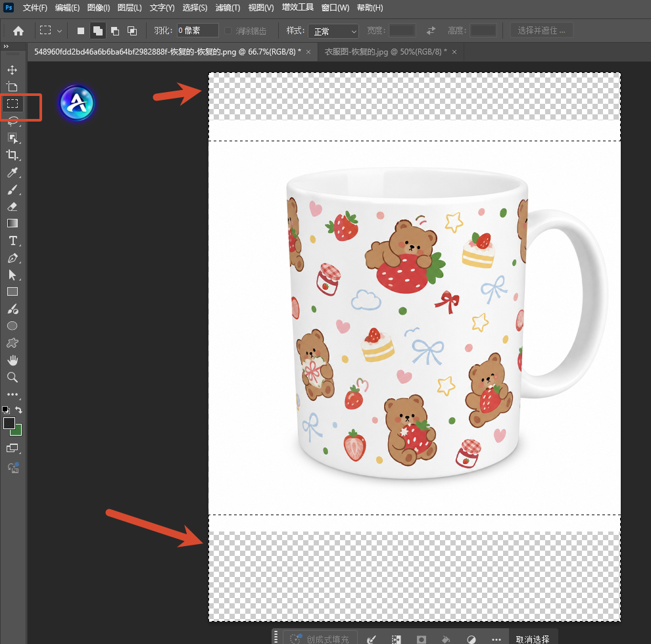Select the Move tool
Screen dimensions: 651x644
click(12, 70)
